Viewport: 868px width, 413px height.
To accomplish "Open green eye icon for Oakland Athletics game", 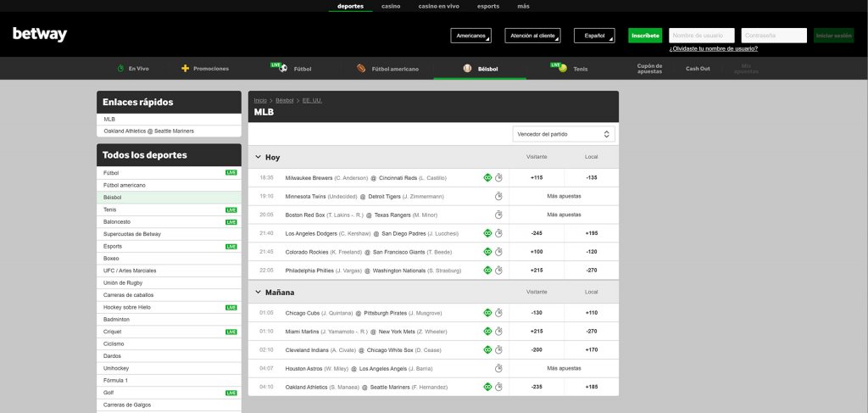I will [487, 387].
